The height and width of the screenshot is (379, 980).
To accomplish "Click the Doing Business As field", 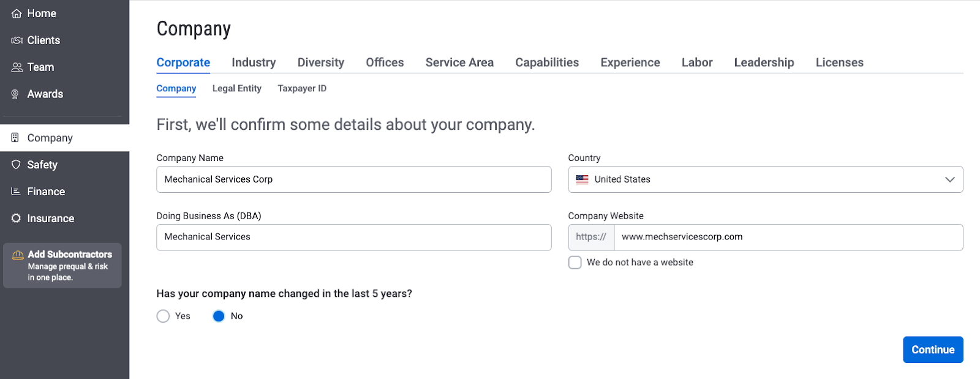I will (353, 238).
